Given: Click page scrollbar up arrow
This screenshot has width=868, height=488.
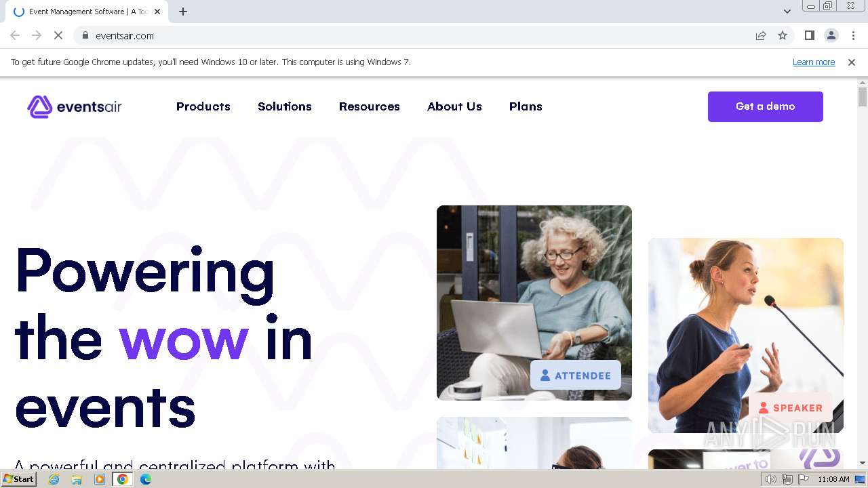Looking at the screenshot, I should [x=863, y=83].
